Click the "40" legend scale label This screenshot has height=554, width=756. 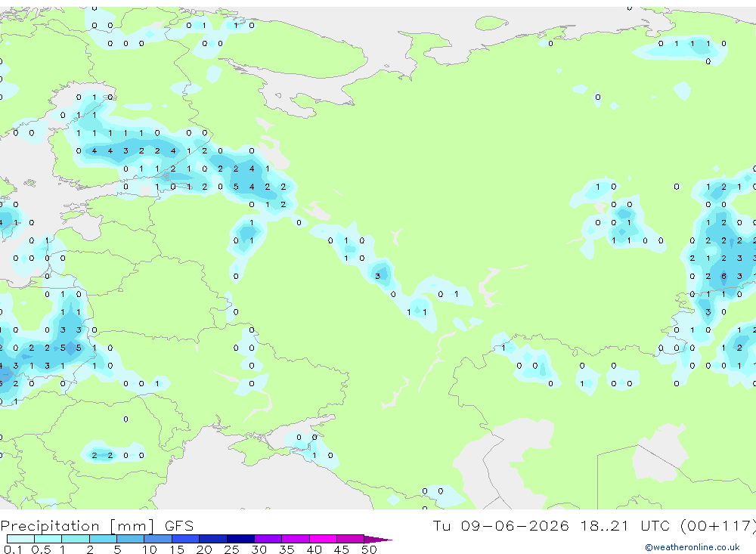pos(314,549)
